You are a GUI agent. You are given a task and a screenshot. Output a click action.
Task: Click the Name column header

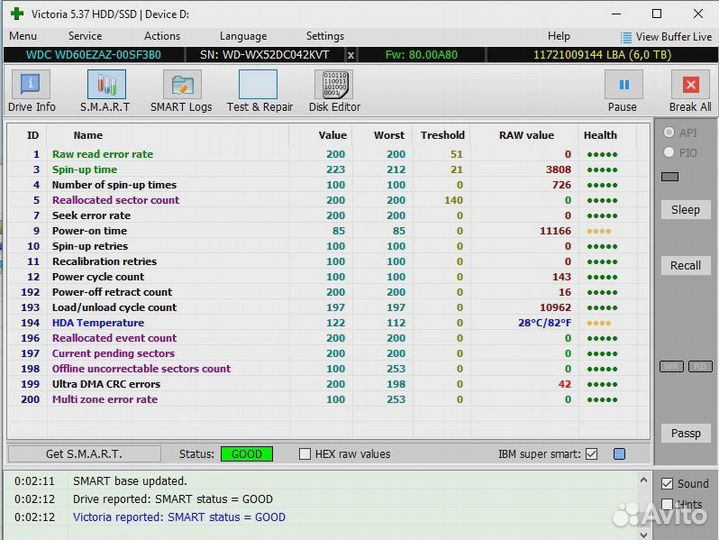click(88, 135)
